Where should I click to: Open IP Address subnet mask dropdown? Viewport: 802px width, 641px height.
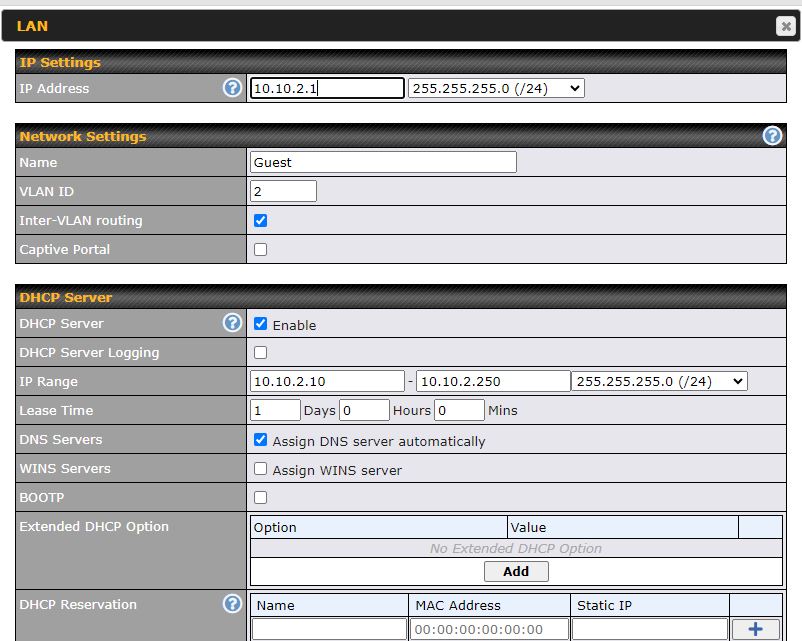pyautogui.click(x=496, y=88)
